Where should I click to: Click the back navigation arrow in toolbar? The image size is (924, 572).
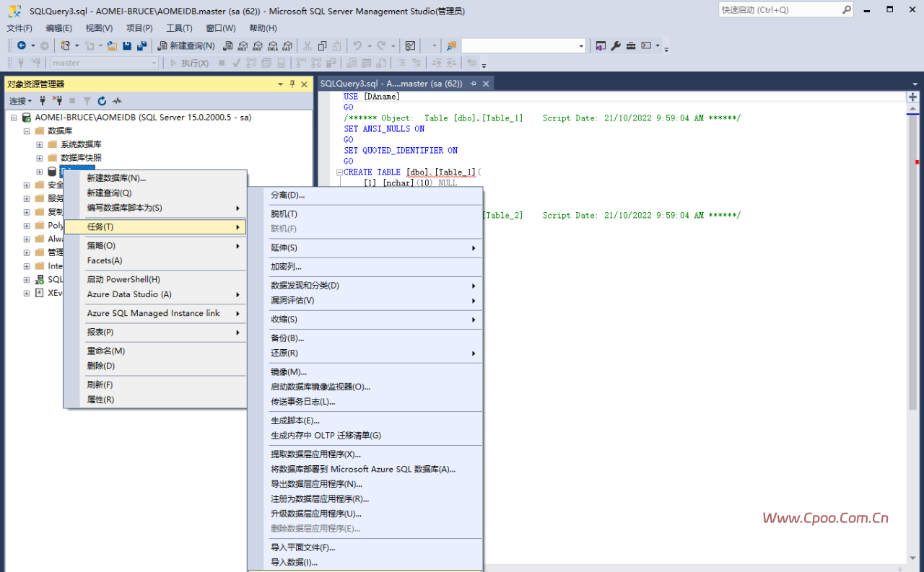click(22, 45)
